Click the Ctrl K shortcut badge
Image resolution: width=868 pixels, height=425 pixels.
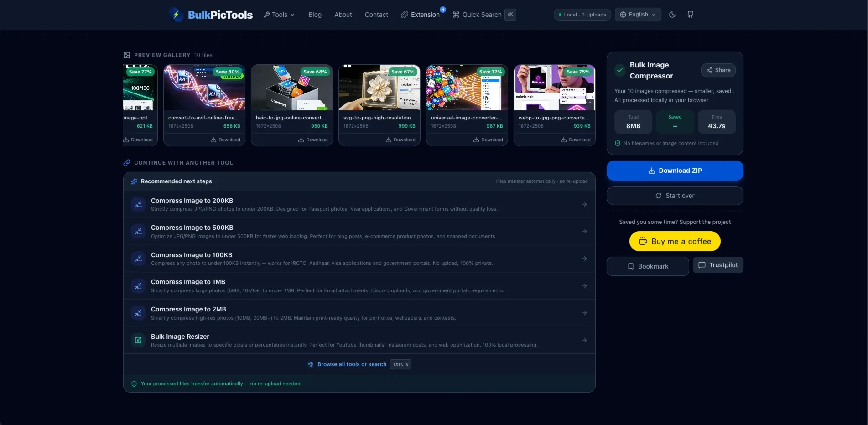pyautogui.click(x=400, y=364)
